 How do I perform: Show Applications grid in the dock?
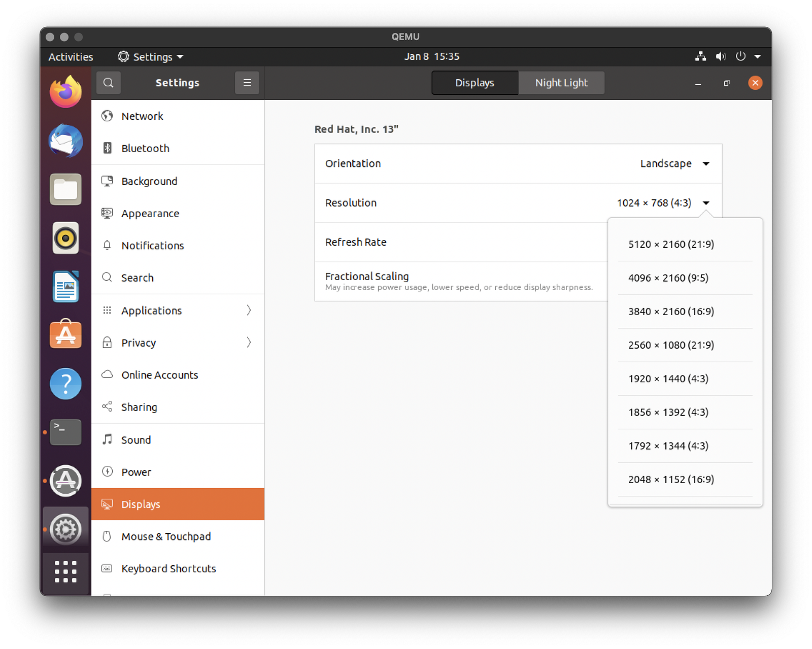[x=65, y=572]
